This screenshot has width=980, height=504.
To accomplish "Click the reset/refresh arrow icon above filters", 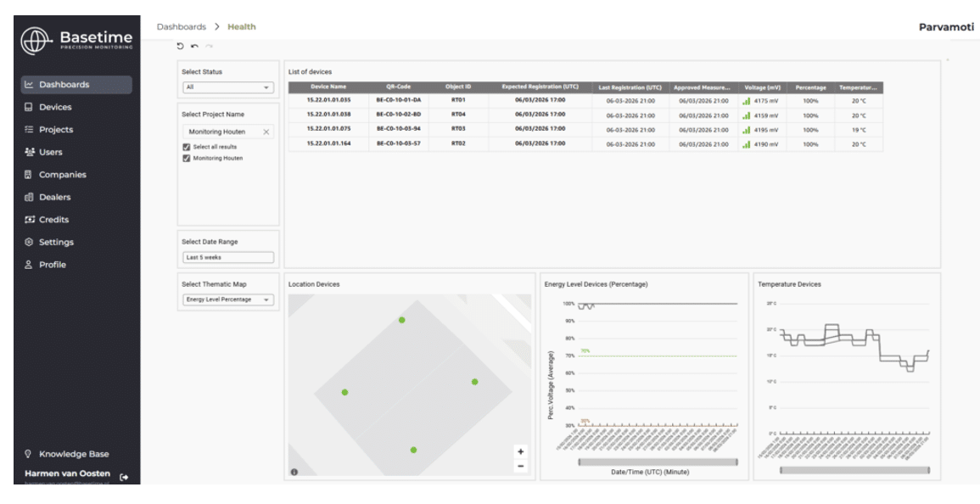I will [181, 47].
